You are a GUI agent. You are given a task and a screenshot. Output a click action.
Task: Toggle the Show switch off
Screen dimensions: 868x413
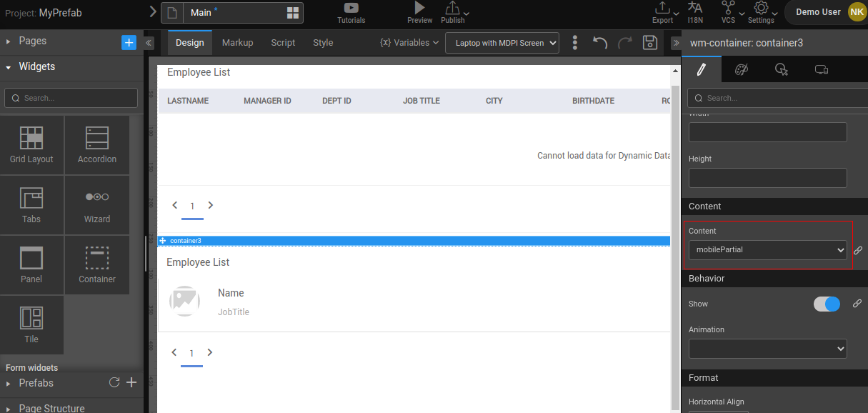click(x=827, y=304)
